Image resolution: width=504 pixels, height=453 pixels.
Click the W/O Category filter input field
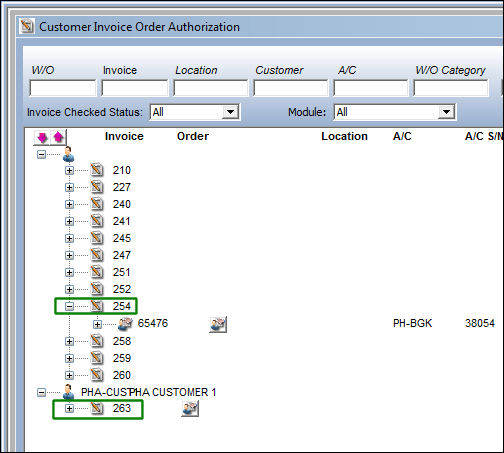tap(451, 88)
